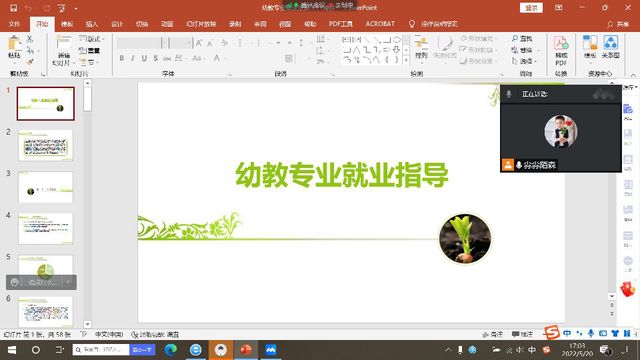
Task: Toggle Bold formatting
Action: (122, 58)
